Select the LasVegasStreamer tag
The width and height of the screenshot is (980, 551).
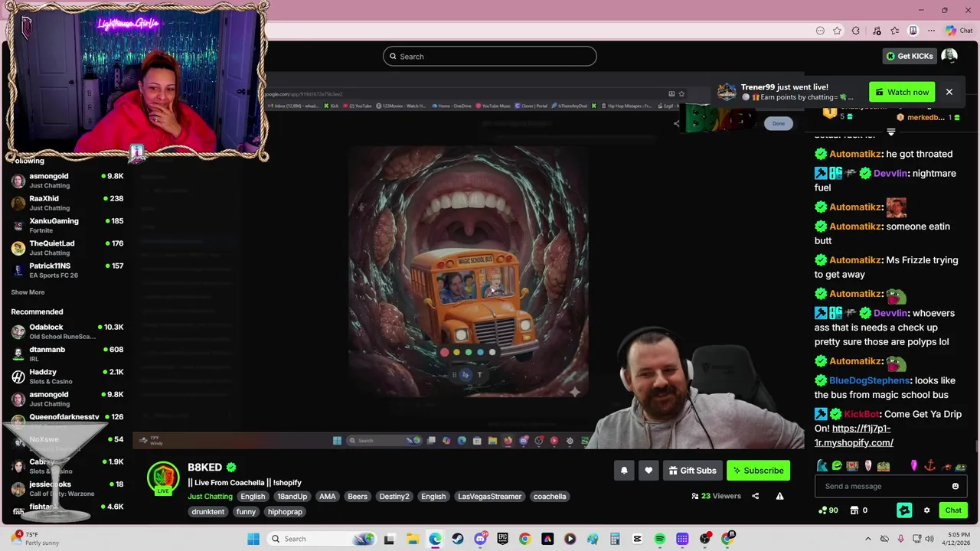click(x=489, y=497)
